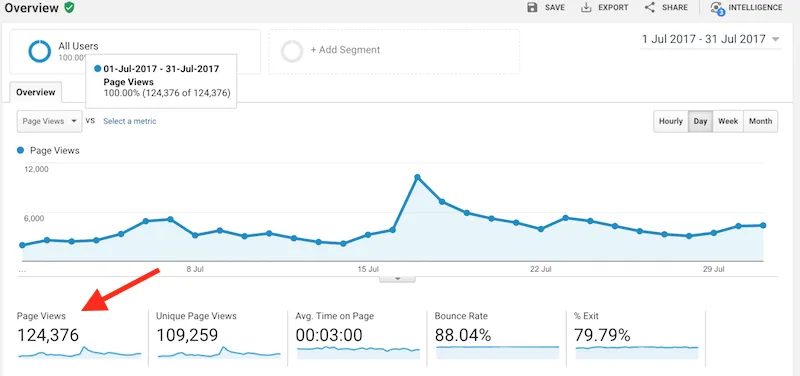Image resolution: width=800 pixels, height=376 pixels.
Task: Click the date range dropdown arrow
Action: (x=776, y=39)
